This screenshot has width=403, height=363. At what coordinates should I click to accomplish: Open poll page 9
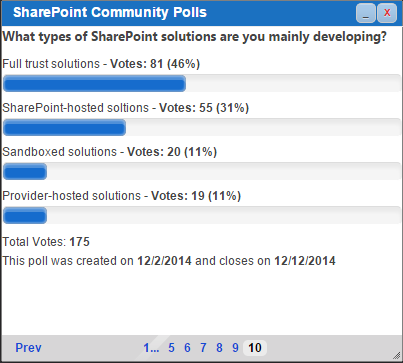click(x=235, y=348)
